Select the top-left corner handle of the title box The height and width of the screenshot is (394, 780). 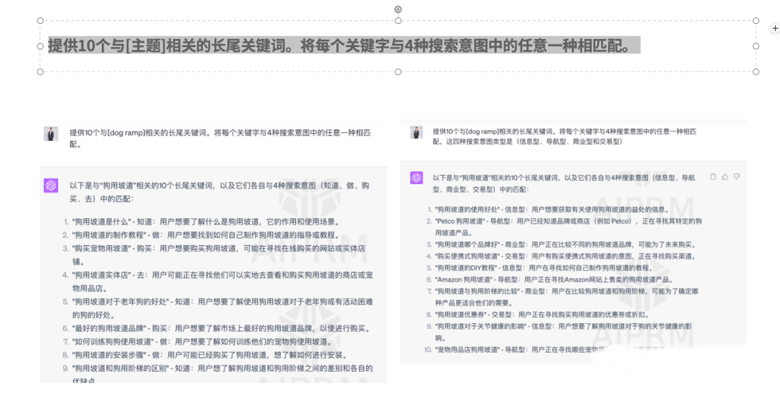40,20
